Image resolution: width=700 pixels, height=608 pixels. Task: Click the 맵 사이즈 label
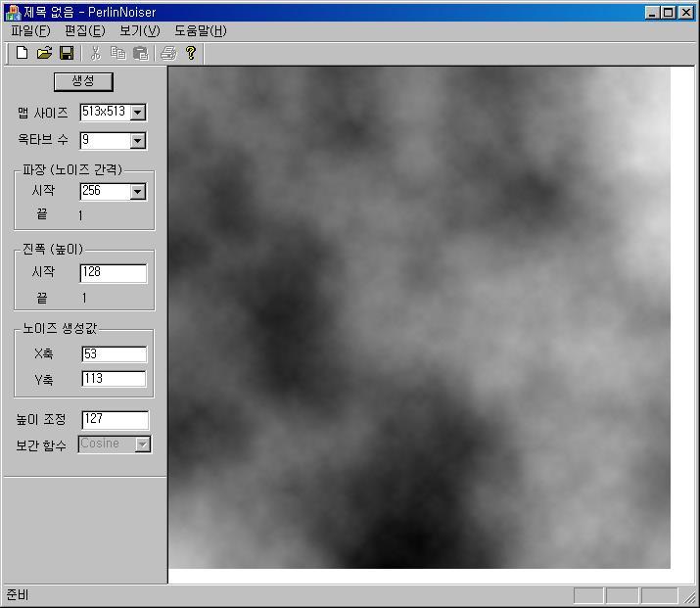[43, 113]
